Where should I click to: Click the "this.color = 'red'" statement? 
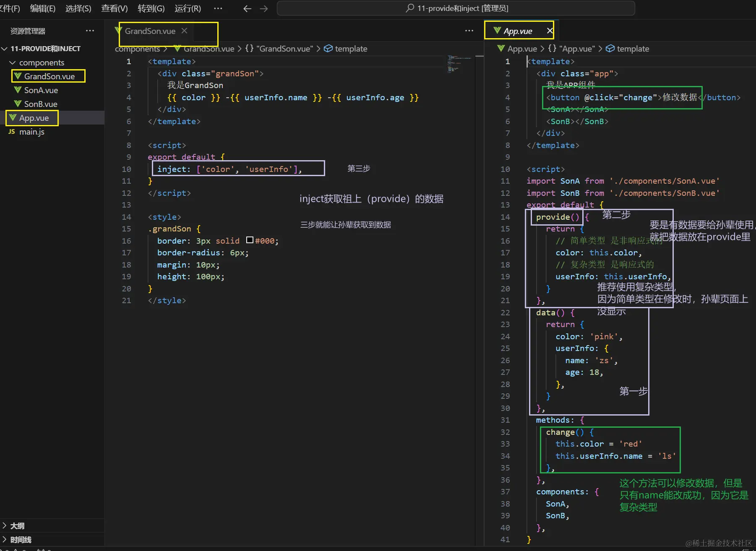[x=599, y=444]
